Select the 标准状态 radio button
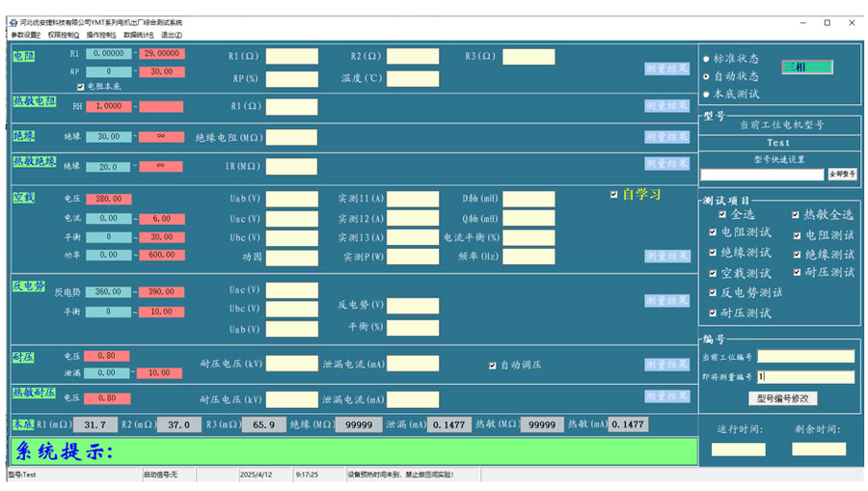 click(706, 59)
